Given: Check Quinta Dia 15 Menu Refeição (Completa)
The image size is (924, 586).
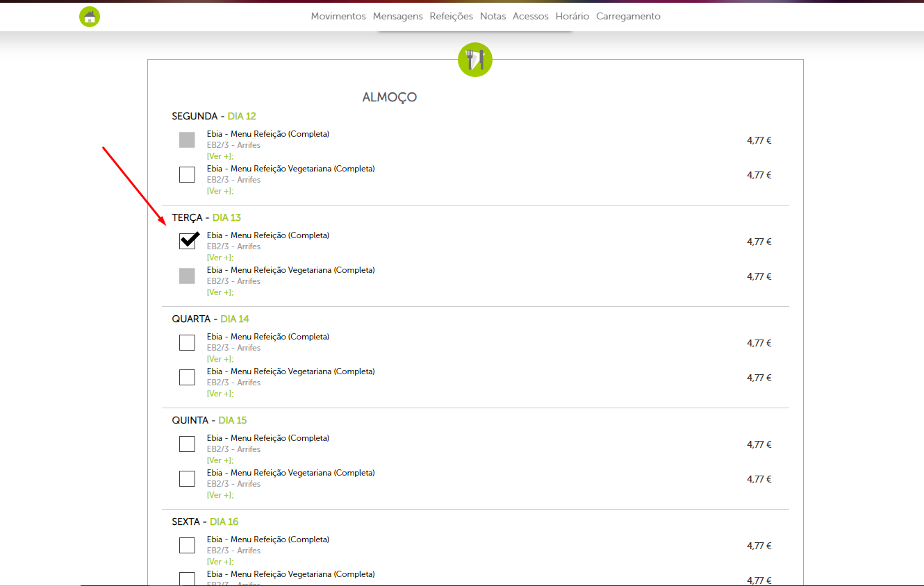Looking at the screenshot, I should click(x=187, y=444).
